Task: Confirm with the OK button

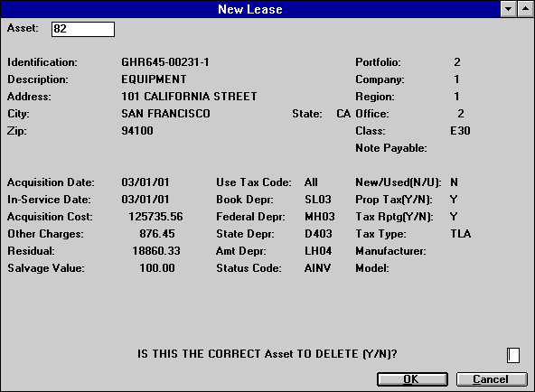Action: pyautogui.click(x=412, y=379)
